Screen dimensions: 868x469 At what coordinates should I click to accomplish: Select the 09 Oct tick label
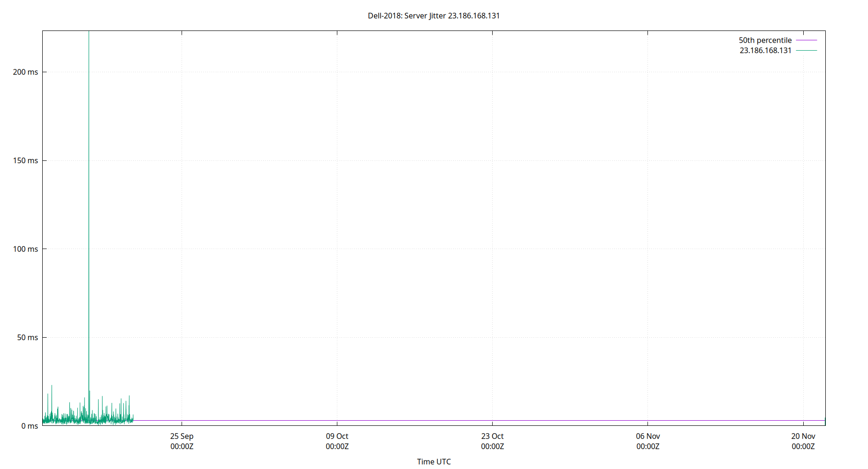click(x=337, y=436)
